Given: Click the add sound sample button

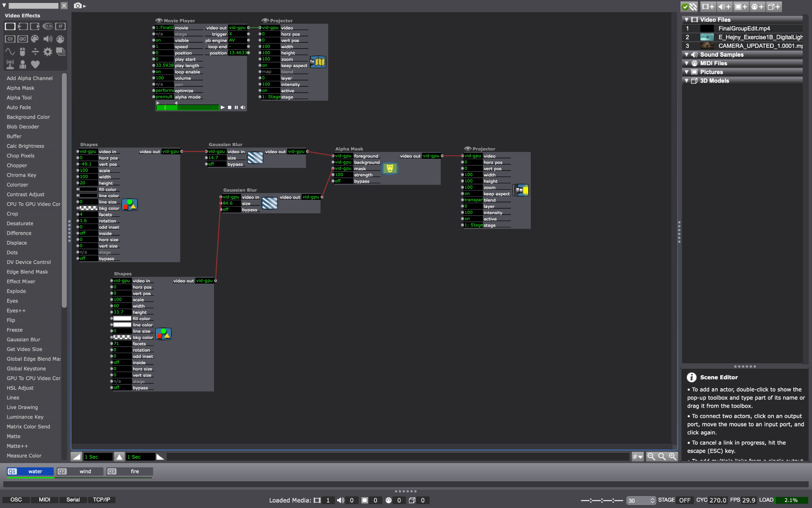Looking at the screenshot, I should [x=724, y=7].
